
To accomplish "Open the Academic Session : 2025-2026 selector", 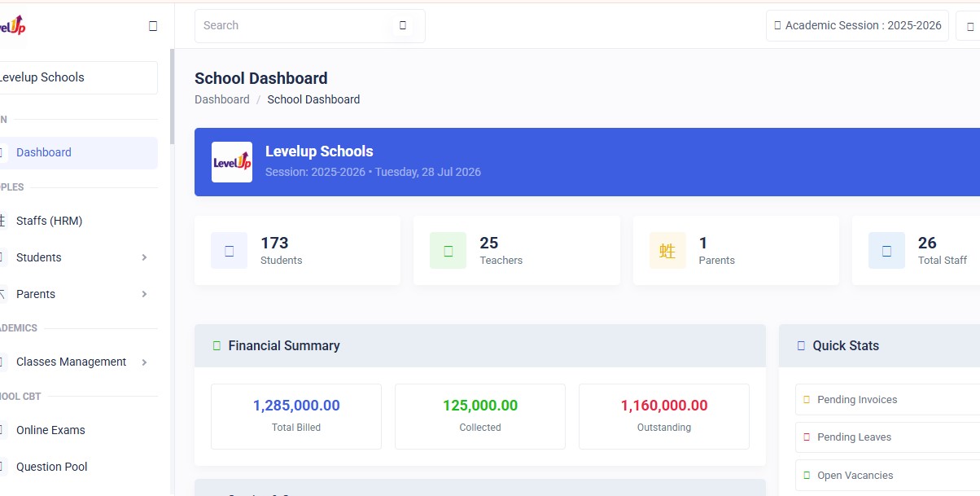I will [858, 25].
